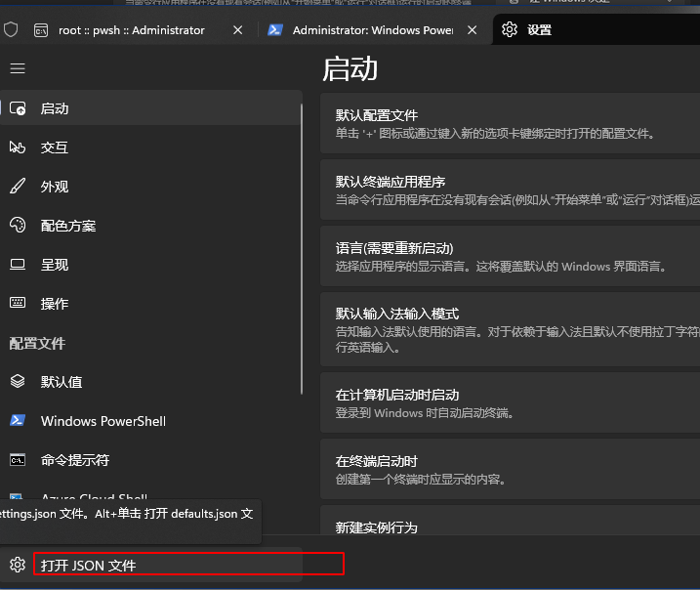
Task: Switch to root :: pwsh :: Administrator tab
Action: tap(131, 30)
